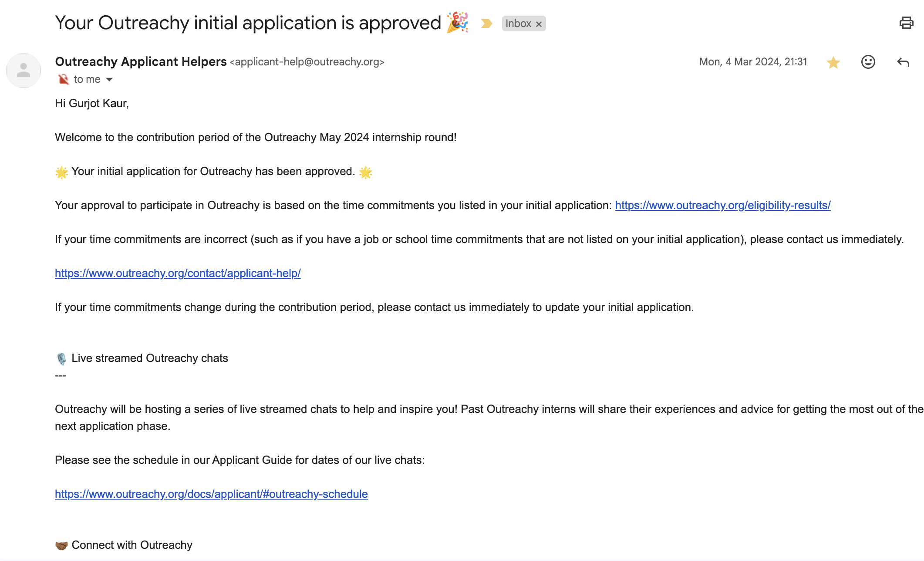The image size is (924, 561).
Task: Add an emoji reaction to the email
Action: tap(868, 62)
